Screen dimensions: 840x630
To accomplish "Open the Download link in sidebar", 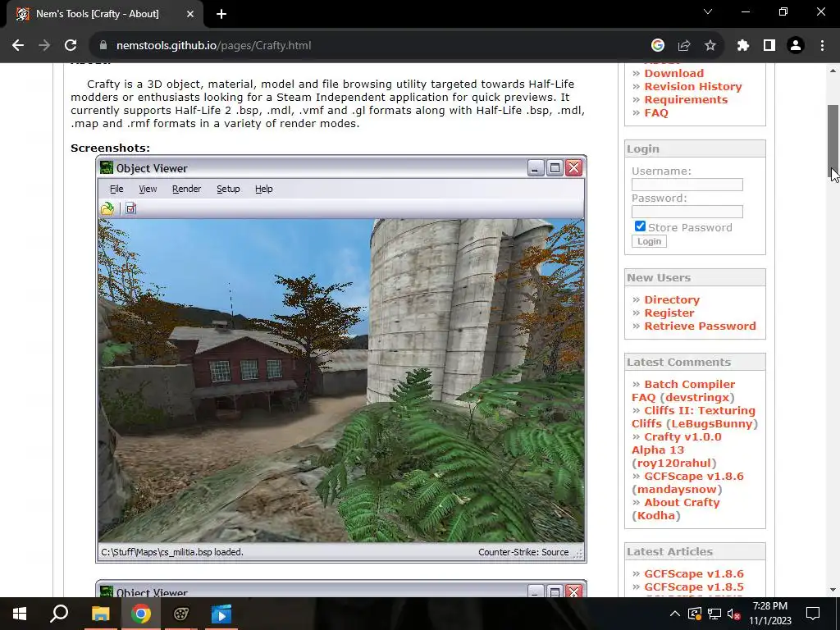I will click(674, 73).
